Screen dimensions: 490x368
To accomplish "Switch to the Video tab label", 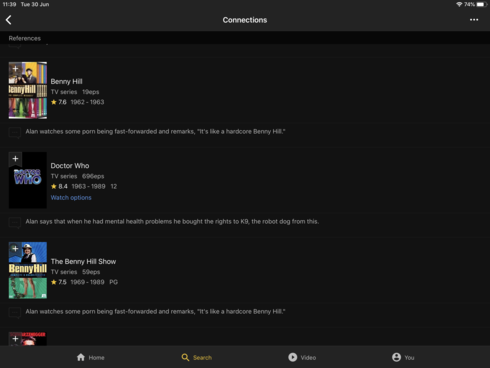I will 308,358.
